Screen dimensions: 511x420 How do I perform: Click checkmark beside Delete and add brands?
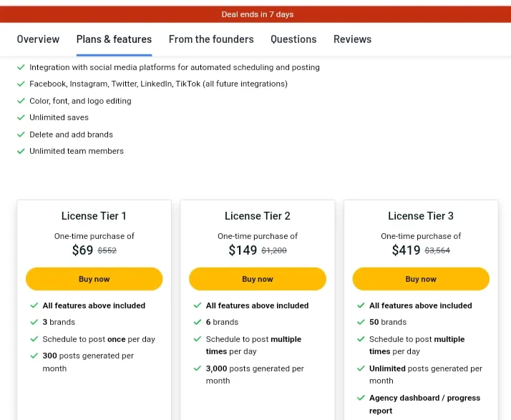coord(21,135)
